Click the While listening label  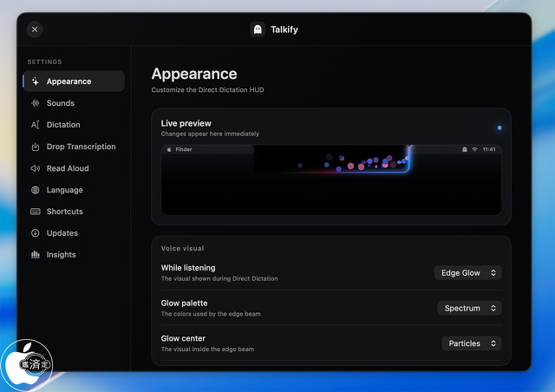[188, 268]
